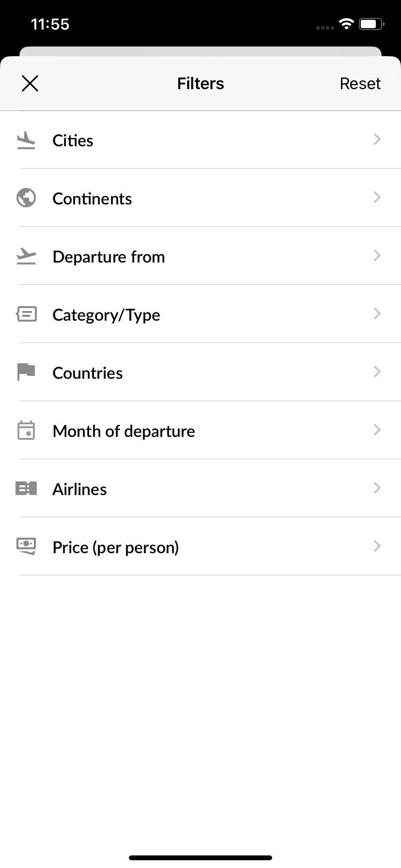401x868 pixels.
Task: Tap the tag icon beside Category/Type
Action: [x=26, y=314]
